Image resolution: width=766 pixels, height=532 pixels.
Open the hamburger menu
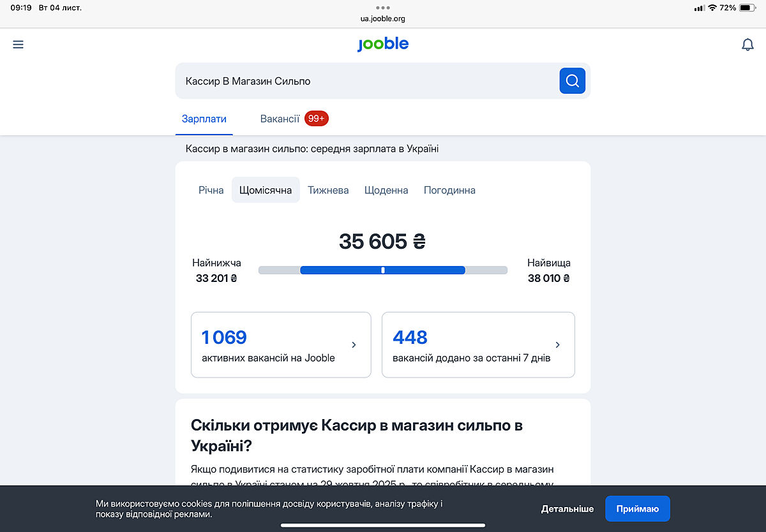[x=18, y=45]
